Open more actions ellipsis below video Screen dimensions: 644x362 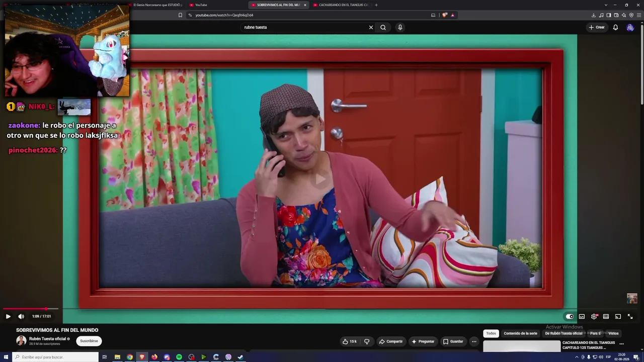tap(474, 341)
